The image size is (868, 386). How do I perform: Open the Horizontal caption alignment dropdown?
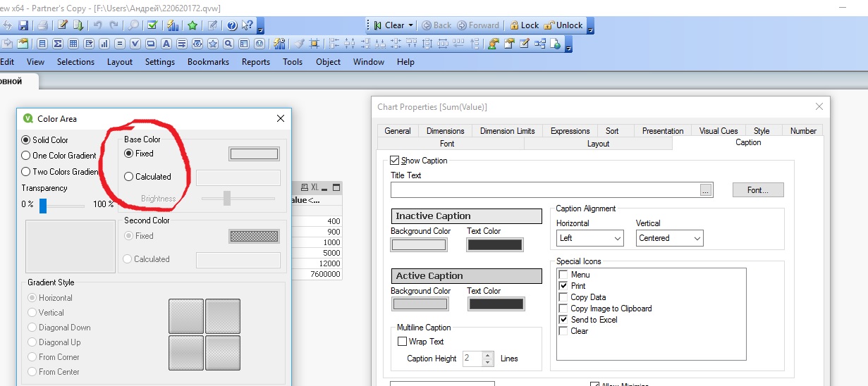click(x=589, y=238)
